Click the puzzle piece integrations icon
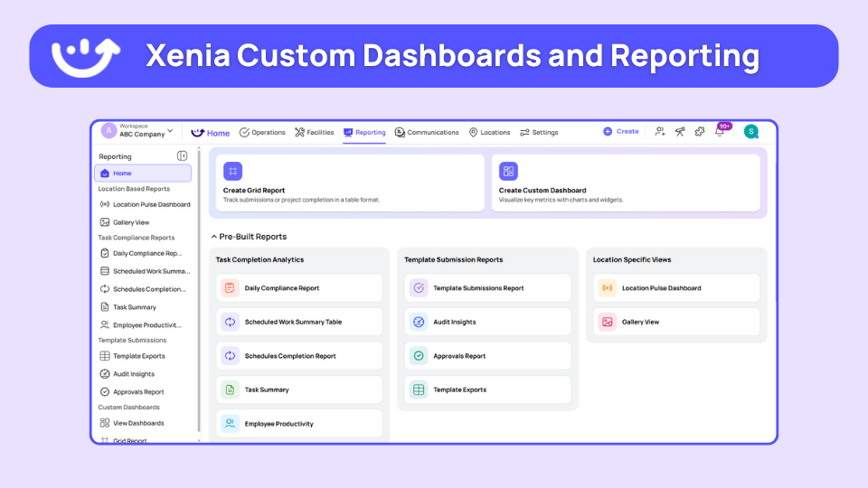Screen dimensions: 868x488 coord(700,132)
